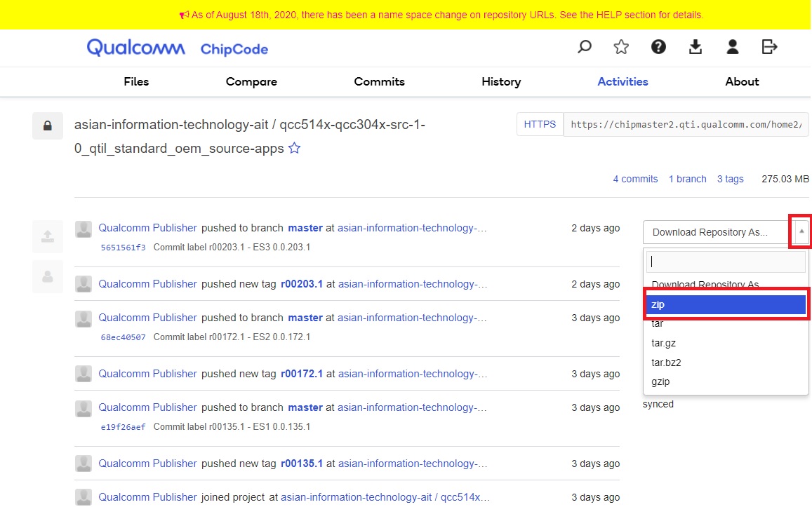Open the 4 commits link
Screen dimensions: 812x507
click(635, 179)
